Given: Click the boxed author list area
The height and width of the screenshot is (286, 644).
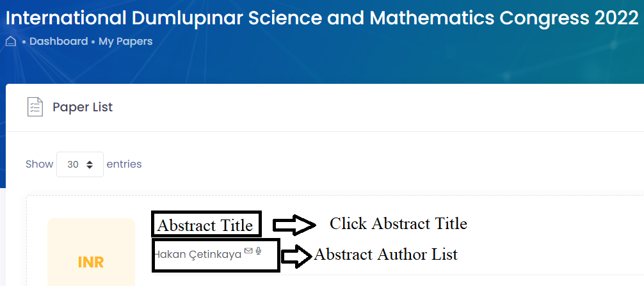Looking at the screenshot, I should coord(216,255).
